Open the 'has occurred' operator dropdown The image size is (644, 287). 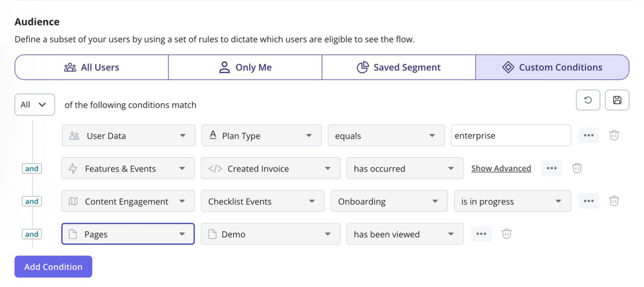pyautogui.click(x=405, y=168)
